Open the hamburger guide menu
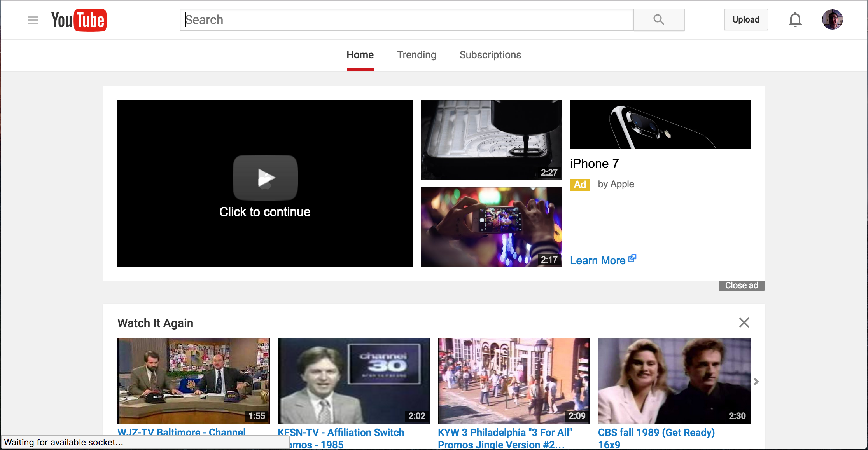Image resolution: width=868 pixels, height=450 pixels. (33, 20)
